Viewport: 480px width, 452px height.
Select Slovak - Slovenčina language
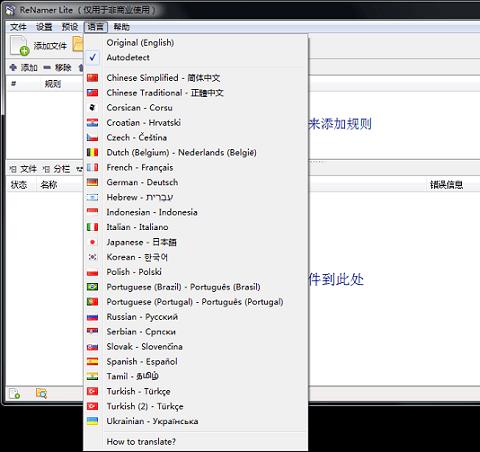[196, 347]
